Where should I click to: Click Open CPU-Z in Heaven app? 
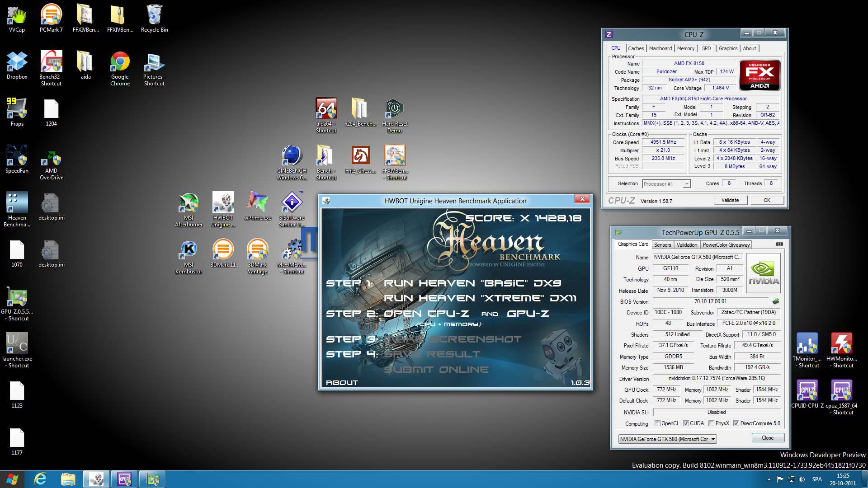tap(426, 314)
